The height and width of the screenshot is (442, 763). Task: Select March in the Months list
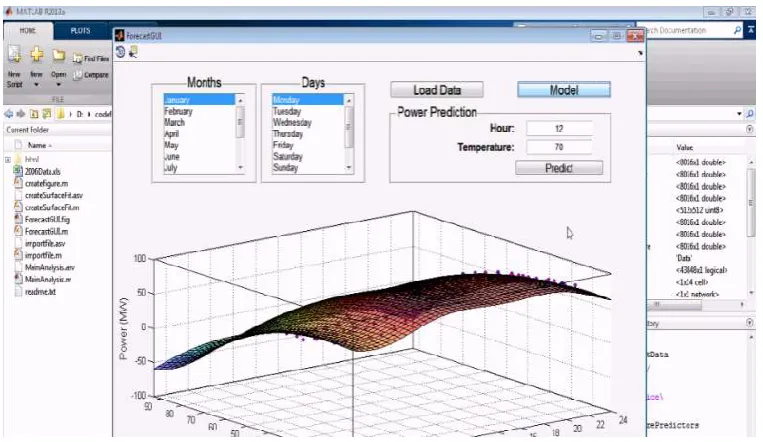200,122
